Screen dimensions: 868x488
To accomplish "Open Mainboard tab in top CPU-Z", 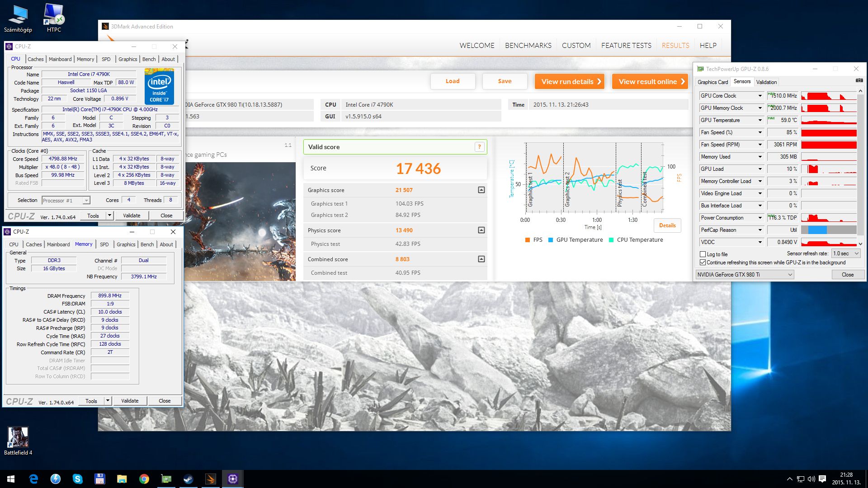I will tap(60, 59).
